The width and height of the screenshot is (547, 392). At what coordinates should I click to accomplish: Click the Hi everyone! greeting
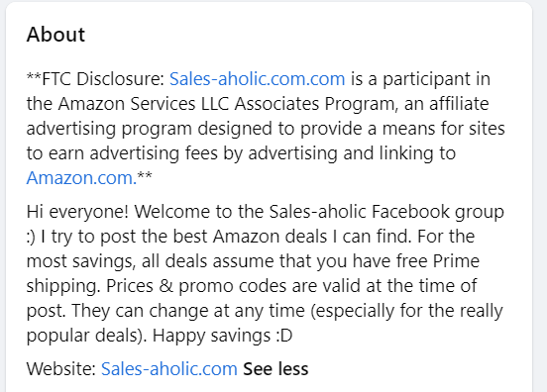(78, 212)
